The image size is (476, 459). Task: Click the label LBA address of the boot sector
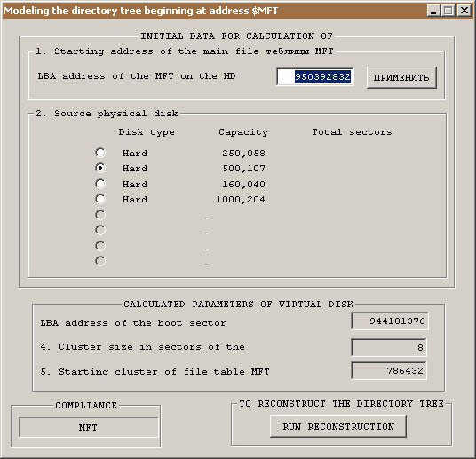(x=133, y=322)
